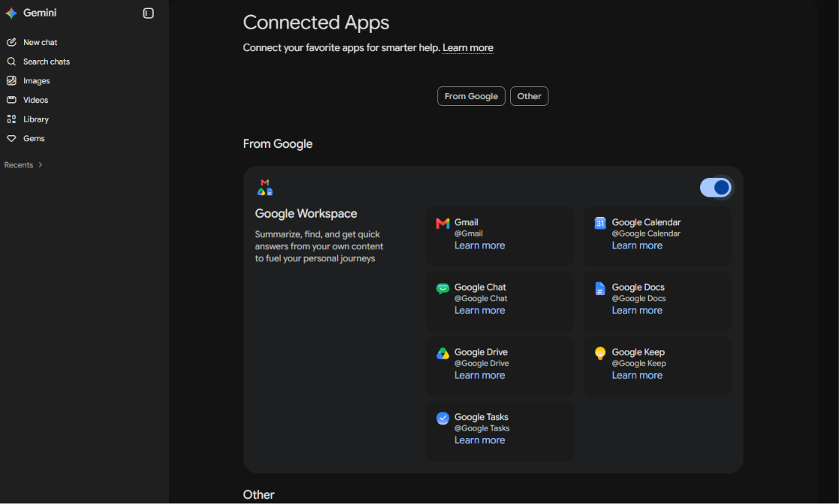
Task: Click the @Gmail handle text
Action: (468, 234)
